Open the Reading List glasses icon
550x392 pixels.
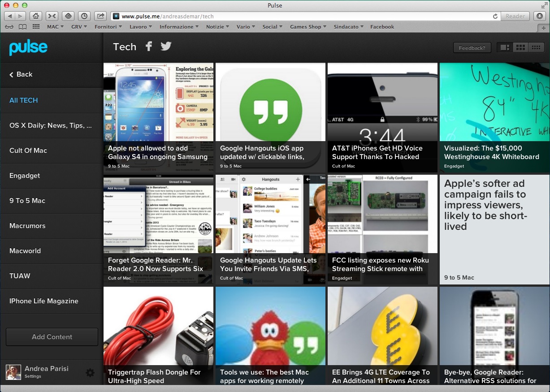(9, 27)
